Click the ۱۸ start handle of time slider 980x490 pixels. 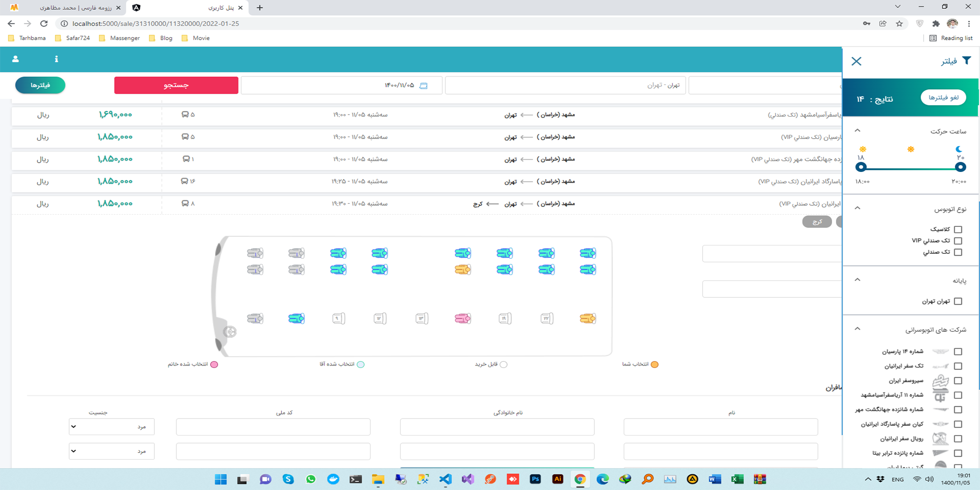[861, 167]
